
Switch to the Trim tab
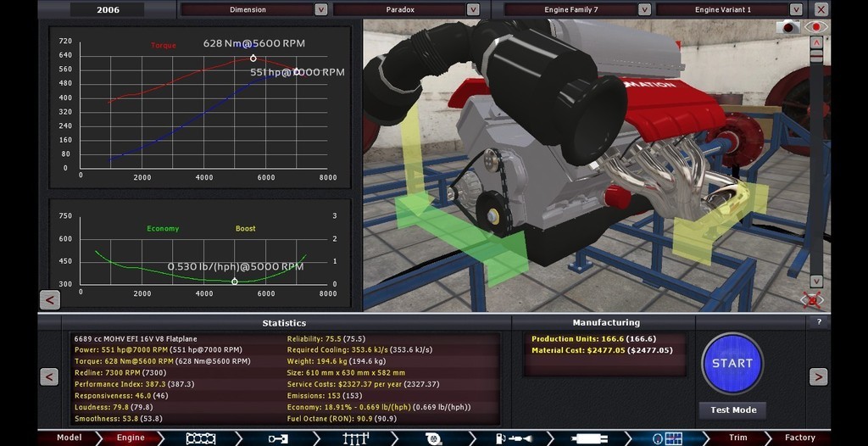[x=738, y=438]
